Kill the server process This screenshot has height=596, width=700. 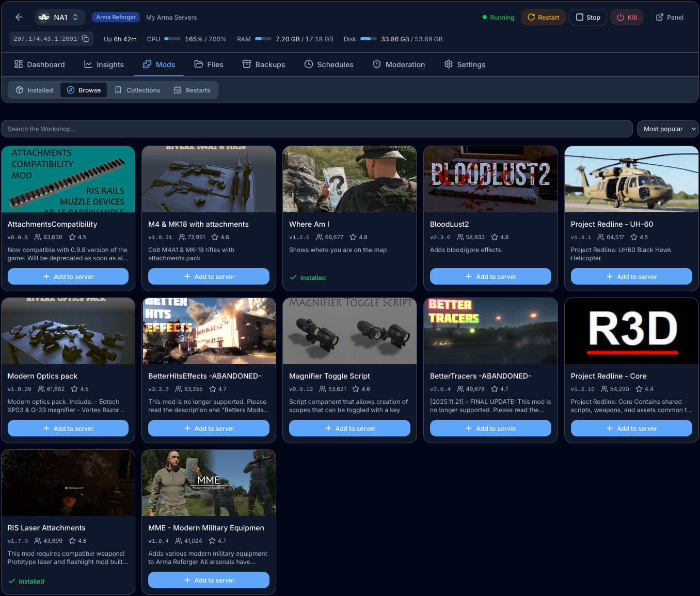(627, 17)
